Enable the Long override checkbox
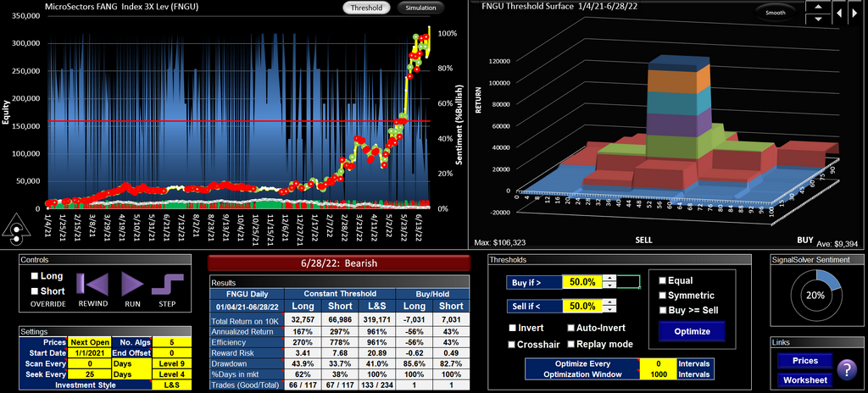The width and height of the screenshot is (868, 393). [x=35, y=276]
